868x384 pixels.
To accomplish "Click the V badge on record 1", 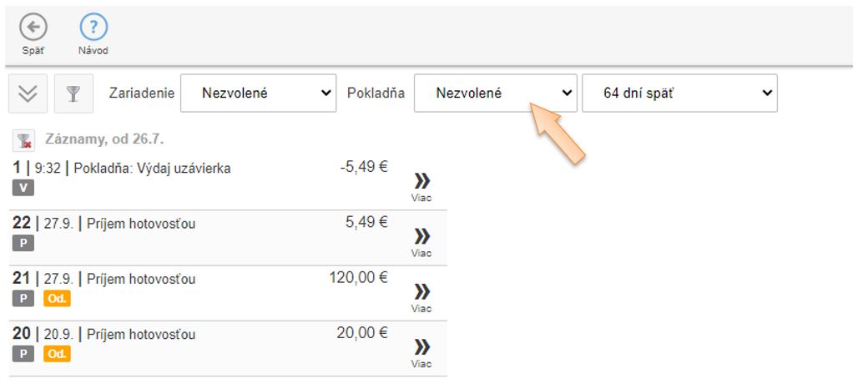I will pos(23,188).
